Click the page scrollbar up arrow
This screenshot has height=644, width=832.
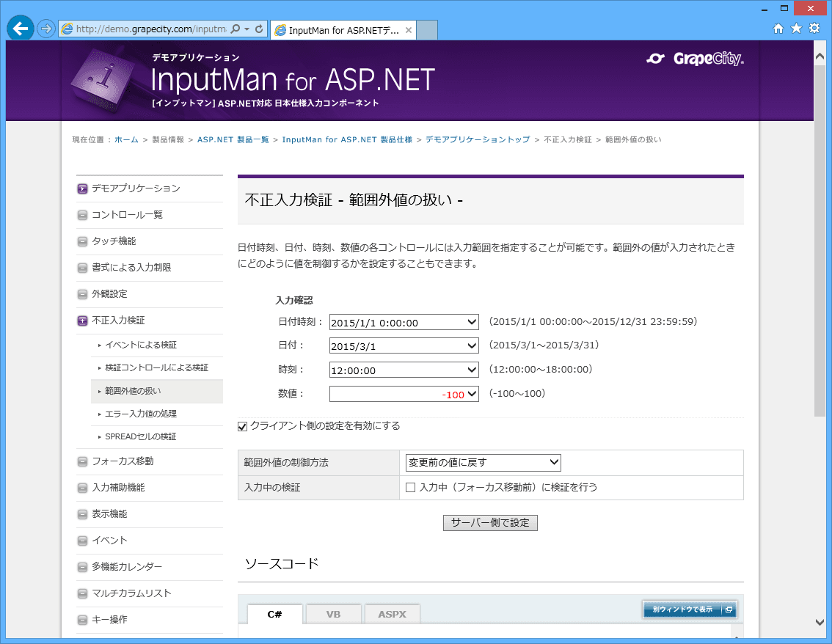pyautogui.click(x=820, y=56)
